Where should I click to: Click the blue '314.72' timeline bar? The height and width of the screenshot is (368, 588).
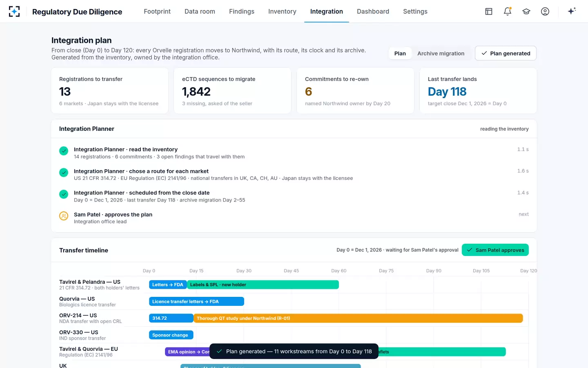(x=171, y=318)
